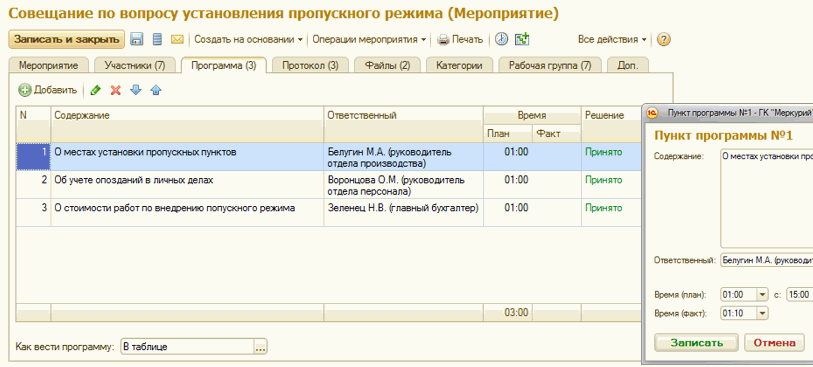The image size is (813, 367).
Task: Click the ellipsis button beside В таблице
Action: click(x=260, y=347)
